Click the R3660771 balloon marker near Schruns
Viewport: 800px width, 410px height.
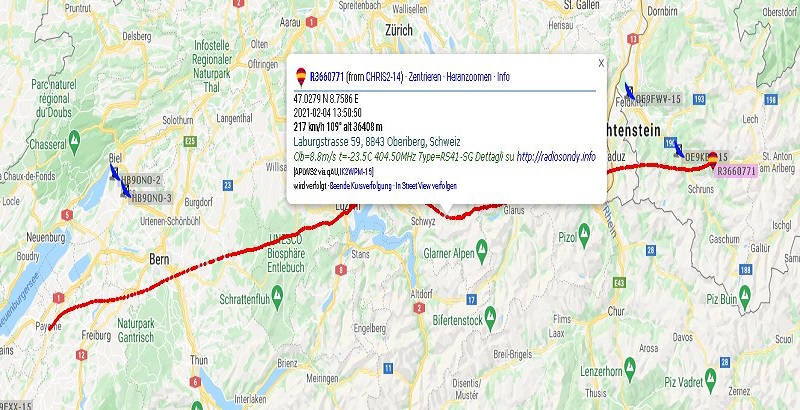pos(713,160)
